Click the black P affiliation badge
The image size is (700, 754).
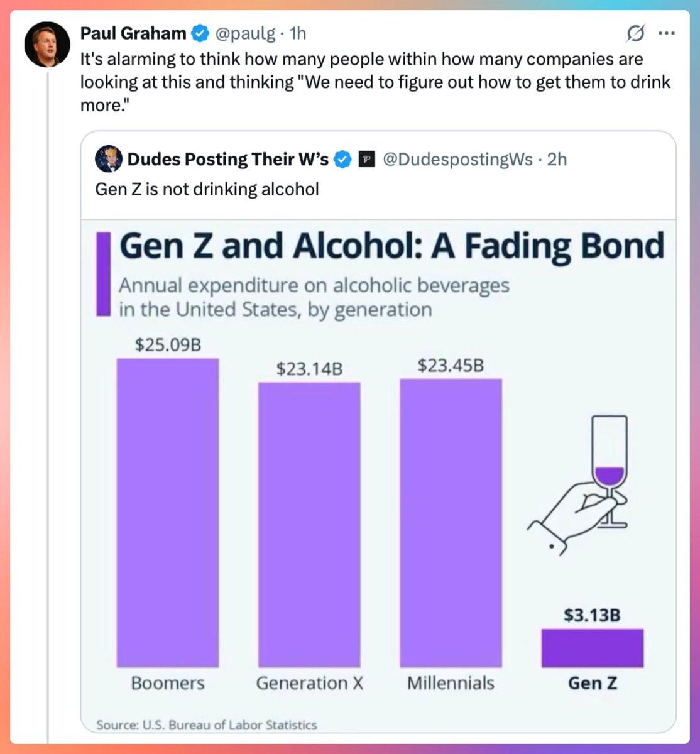tap(366, 160)
